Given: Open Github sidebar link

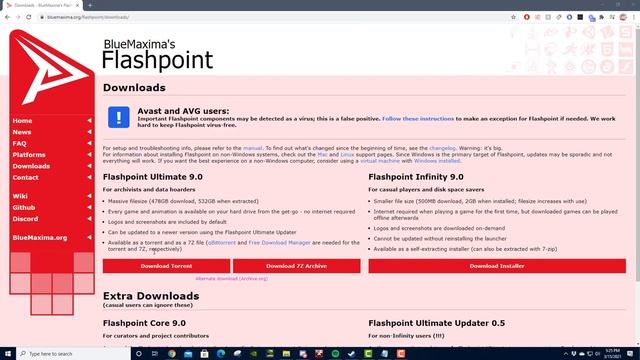Looking at the screenshot, I should click(24, 208).
